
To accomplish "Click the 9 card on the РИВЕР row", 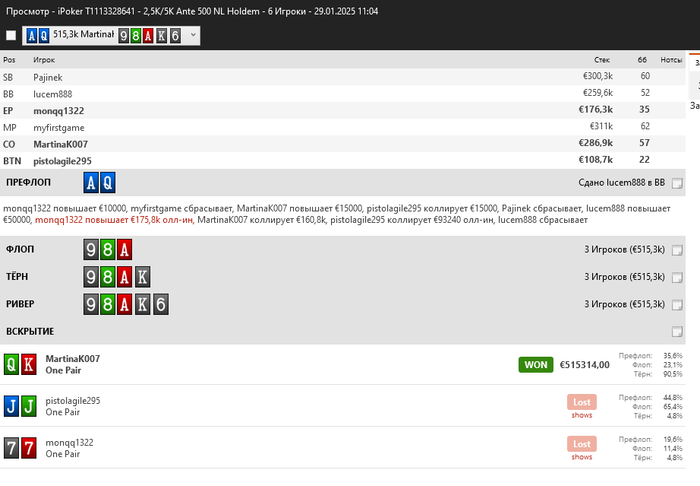I will 91,304.
